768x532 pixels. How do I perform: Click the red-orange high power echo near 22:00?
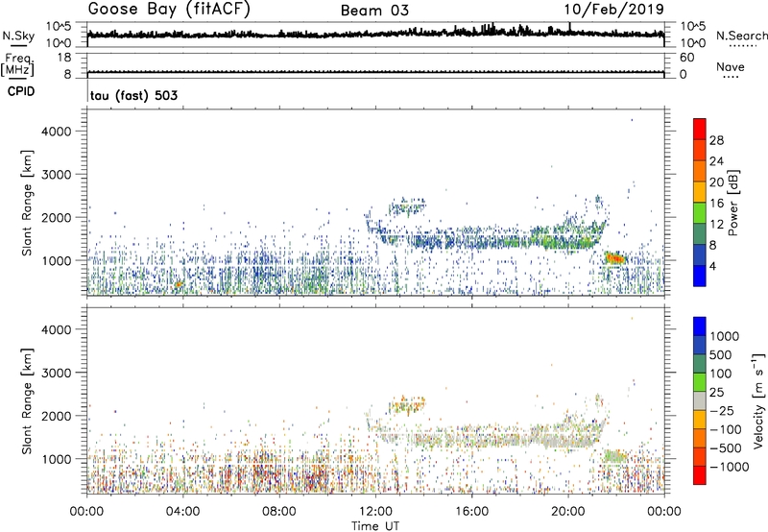(614, 257)
